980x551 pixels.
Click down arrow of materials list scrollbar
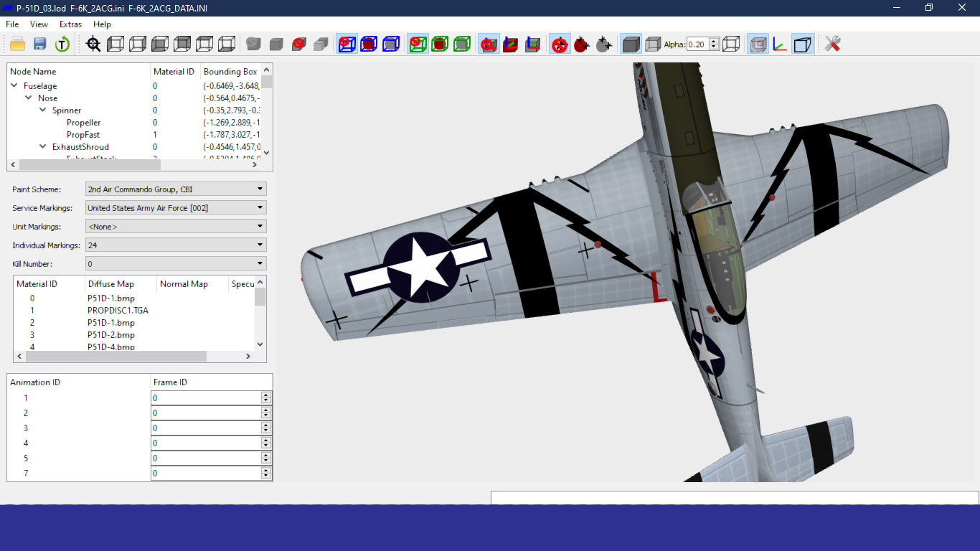(x=260, y=344)
